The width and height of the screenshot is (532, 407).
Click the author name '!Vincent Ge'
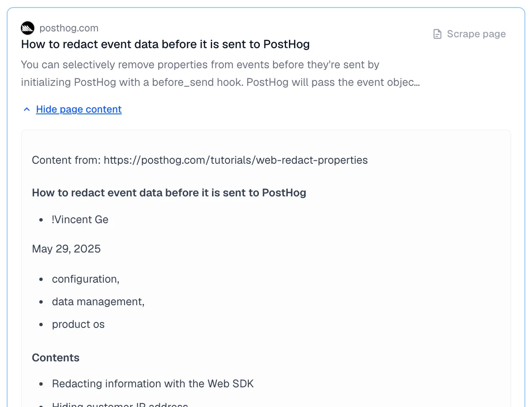(x=80, y=219)
